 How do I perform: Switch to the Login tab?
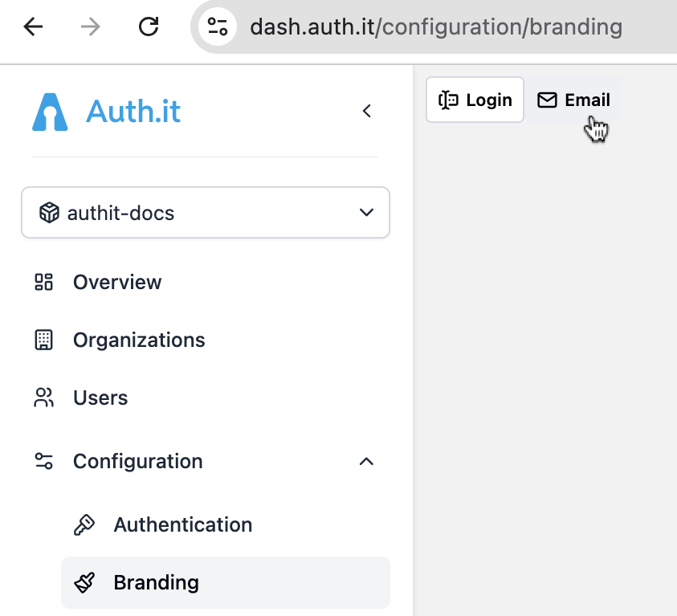pyautogui.click(x=475, y=100)
